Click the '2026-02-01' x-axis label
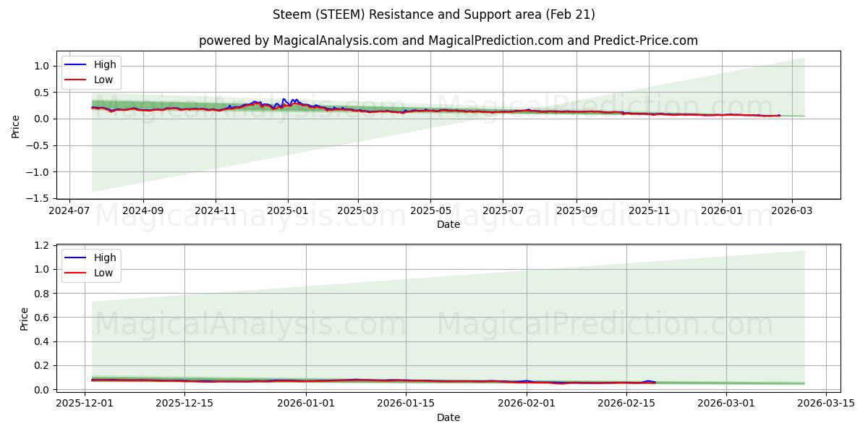Screen dimensions: 868x434 tap(527, 404)
